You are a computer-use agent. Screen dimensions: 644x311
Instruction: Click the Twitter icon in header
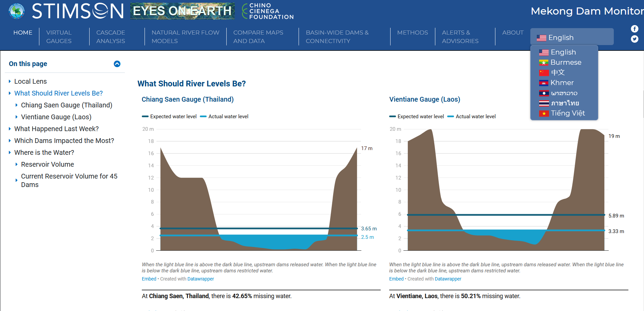tap(634, 39)
